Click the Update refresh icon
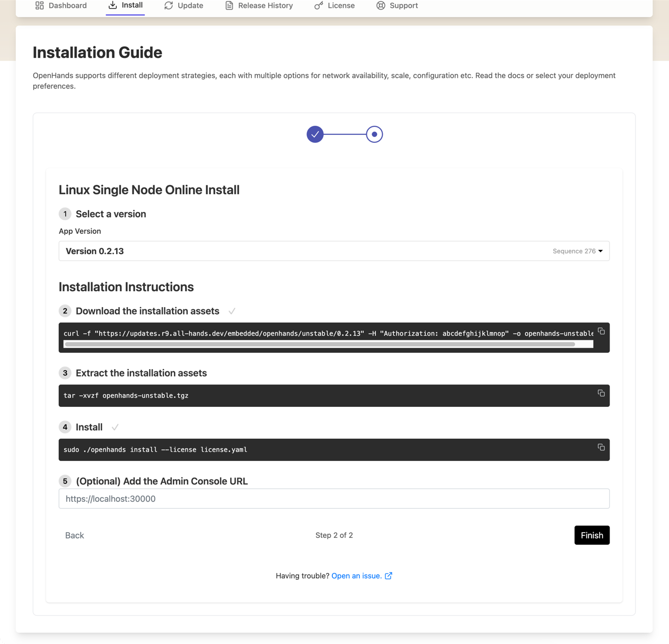The height and width of the screenshot is (644, 669). pyautogui.click(x=169, y=5)
